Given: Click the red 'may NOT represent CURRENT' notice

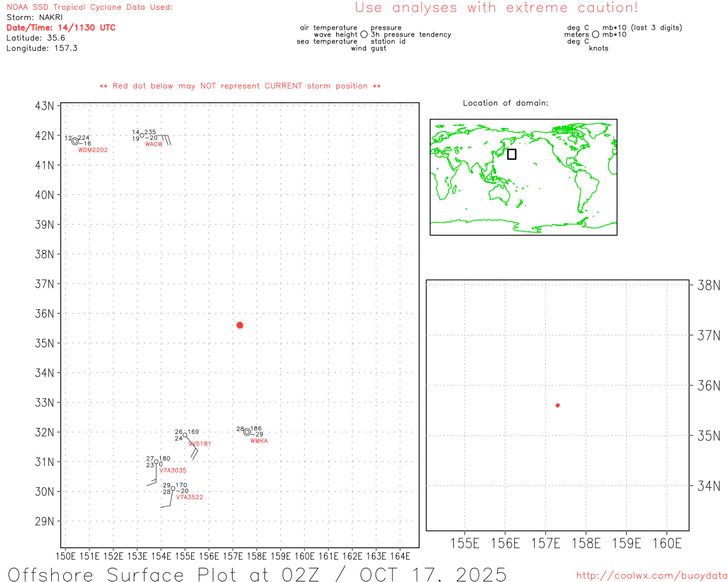Looking at the screenshot, I should pyautogui.click(x=240, y=86).
